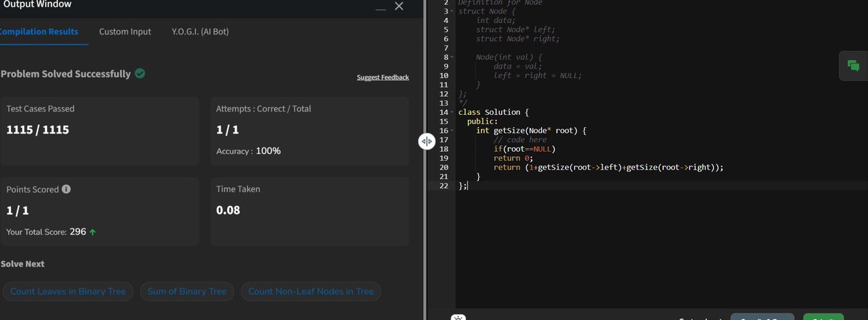This screenshot has height=320, width=868.
Task: Open the Y.O.G.I. (AI Bot) tab
Action: [x=200, y=32]
